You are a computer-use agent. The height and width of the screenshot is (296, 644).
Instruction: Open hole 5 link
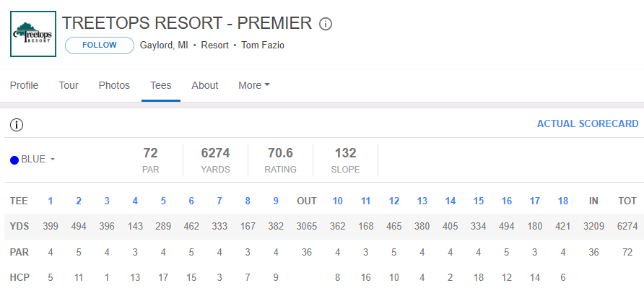(x=163, y=201)
